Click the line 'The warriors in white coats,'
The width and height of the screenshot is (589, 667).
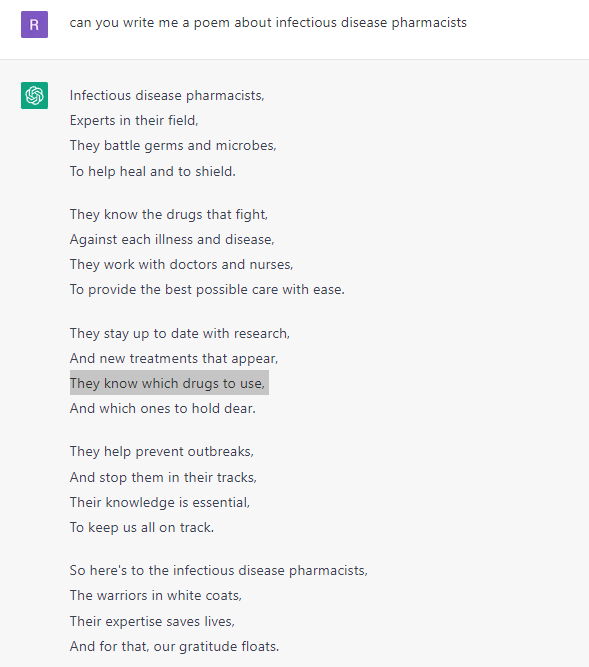[x=156, y=596]
